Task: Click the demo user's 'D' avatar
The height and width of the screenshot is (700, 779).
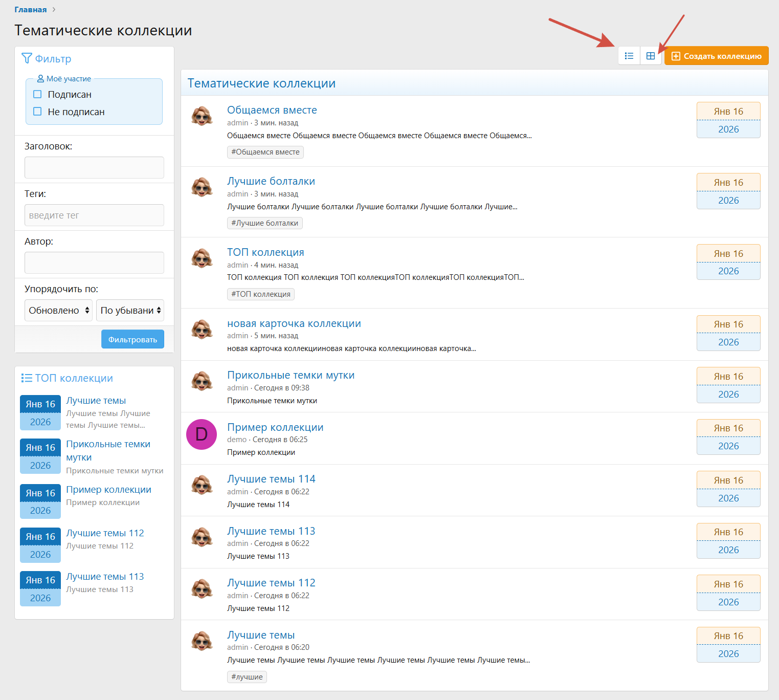Action: pyautogui.click(x=202, y=434)
